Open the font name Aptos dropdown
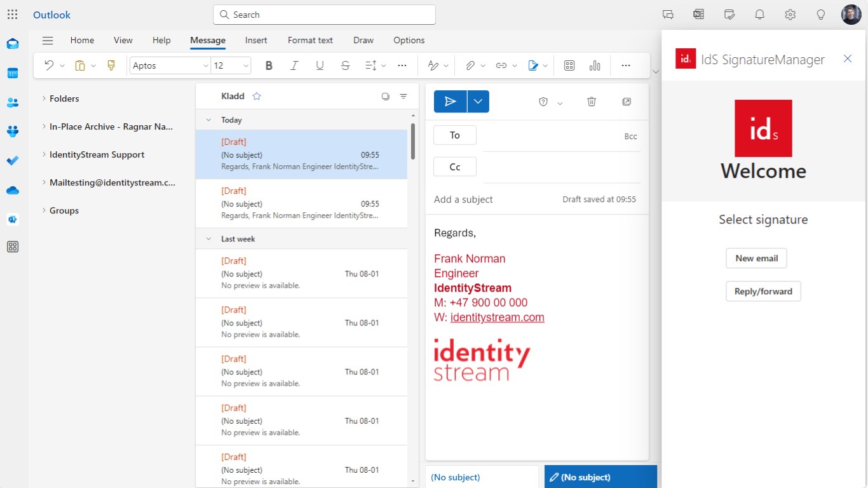Screen dimensions: 868x488 point(206,65)
